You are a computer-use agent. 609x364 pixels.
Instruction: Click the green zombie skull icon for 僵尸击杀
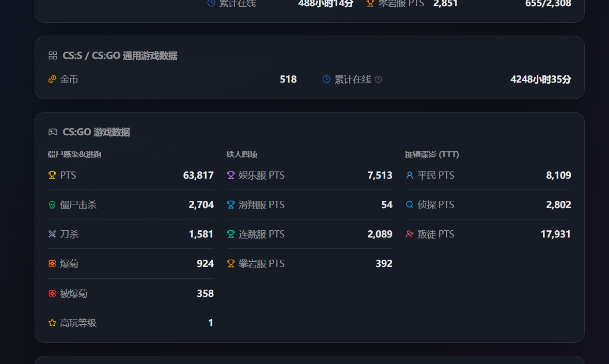point(52,204)
